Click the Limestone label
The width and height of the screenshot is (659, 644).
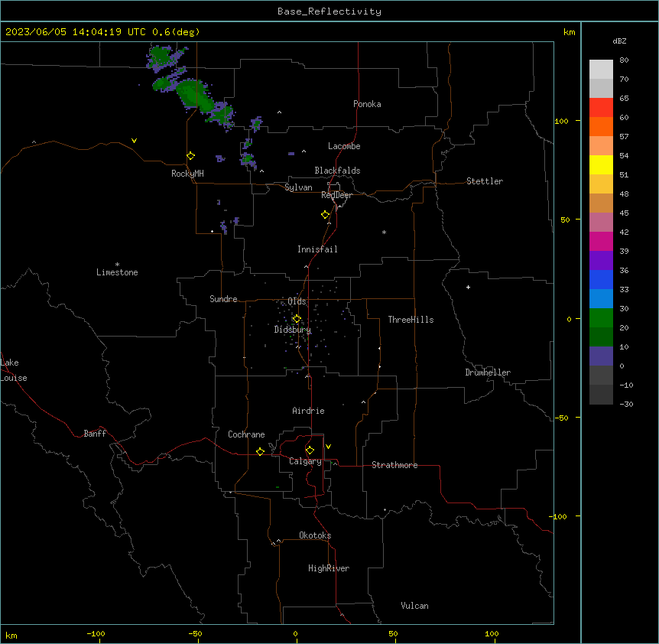pyautogui.click(x=117, y=272)
